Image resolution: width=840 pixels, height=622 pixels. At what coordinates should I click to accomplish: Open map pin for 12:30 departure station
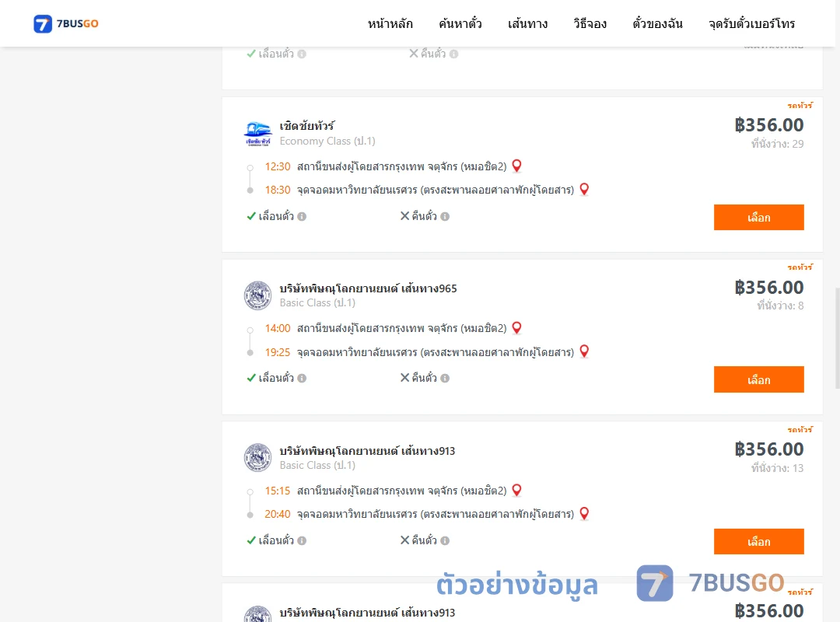(516, 166)
